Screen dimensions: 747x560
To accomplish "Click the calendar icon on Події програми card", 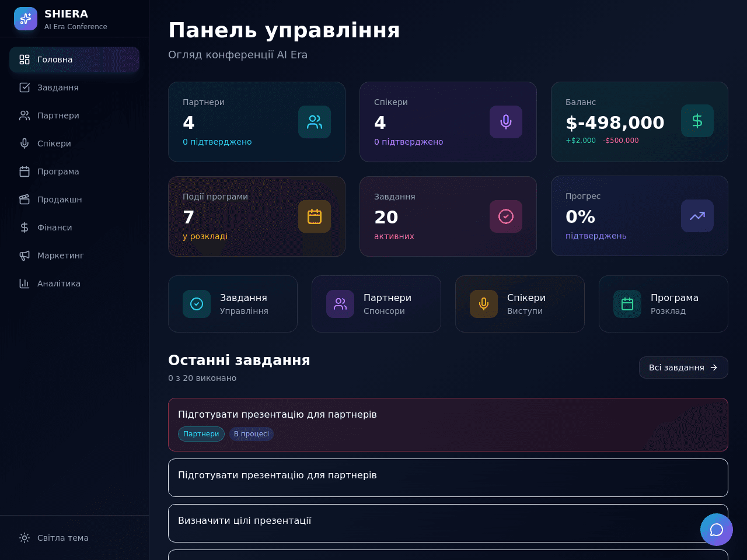I will pos(315,216).
